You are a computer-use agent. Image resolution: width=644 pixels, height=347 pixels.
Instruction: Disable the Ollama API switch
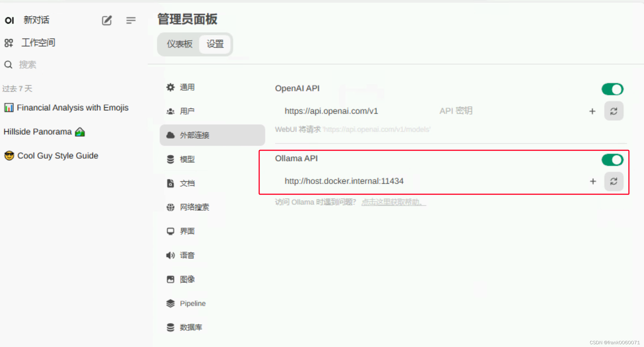click(612, 160)
